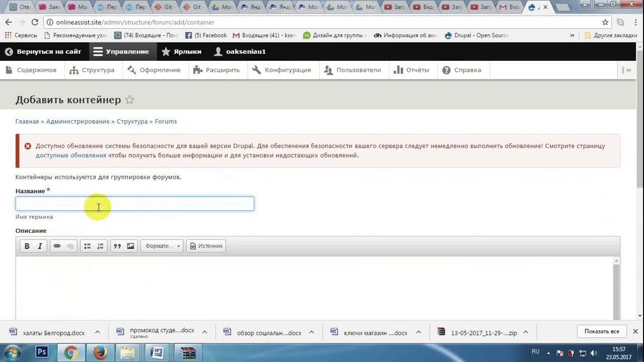
Task: Open Word from the taskbar
Action: pyautogui.click(x=157, y=352)
